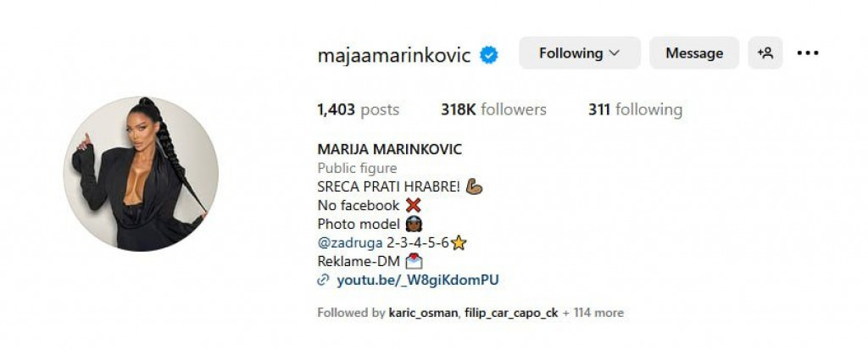This screenshot has width=868, height=350.
Task: Send a message via the Message button
Action: pyautogui.click(x=694, y=53)
